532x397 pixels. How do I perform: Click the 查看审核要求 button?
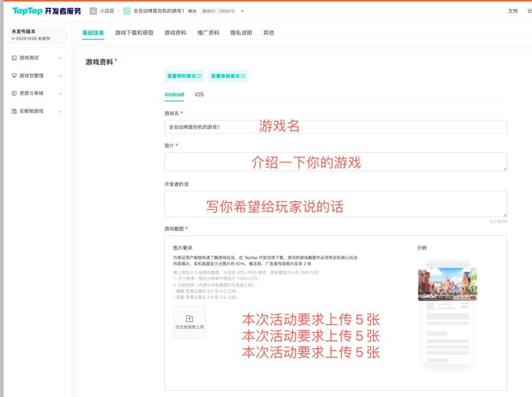point(228,76)
